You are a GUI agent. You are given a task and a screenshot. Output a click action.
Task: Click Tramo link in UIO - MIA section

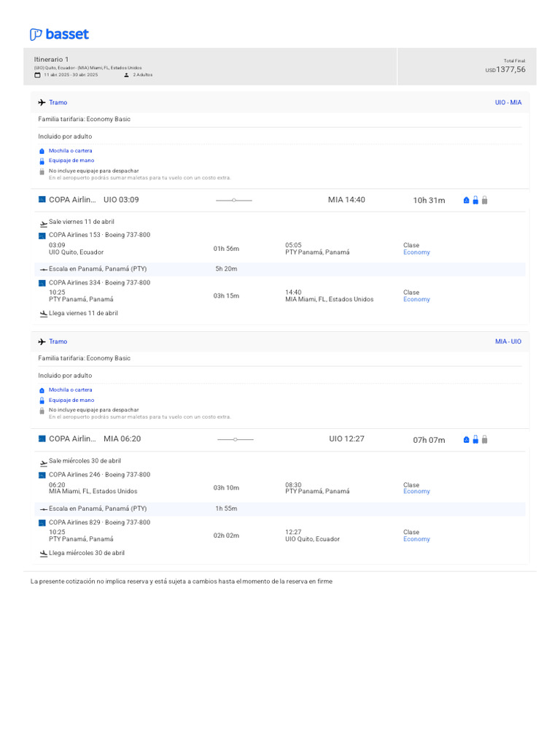tap(58, 102)
